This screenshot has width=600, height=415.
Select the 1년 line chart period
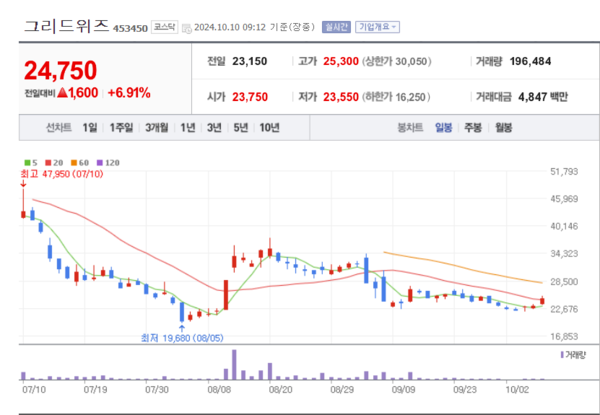click(x=188, y=128)
